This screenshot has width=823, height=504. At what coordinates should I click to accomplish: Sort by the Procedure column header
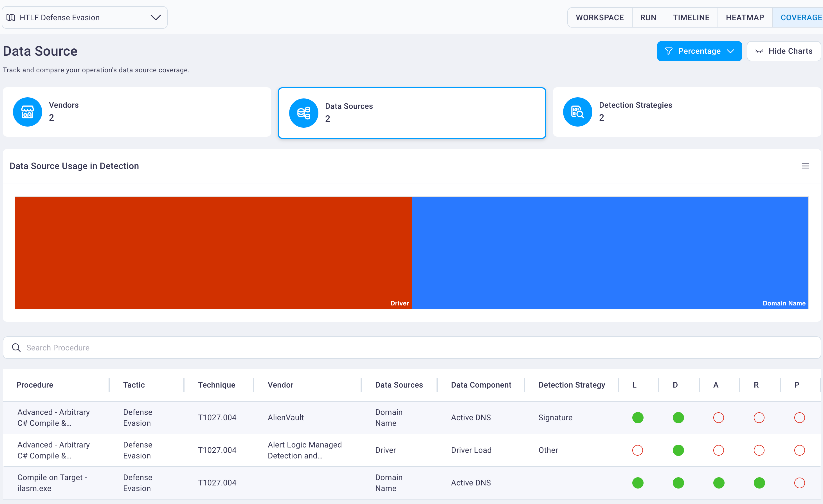[x=35, y=385]
